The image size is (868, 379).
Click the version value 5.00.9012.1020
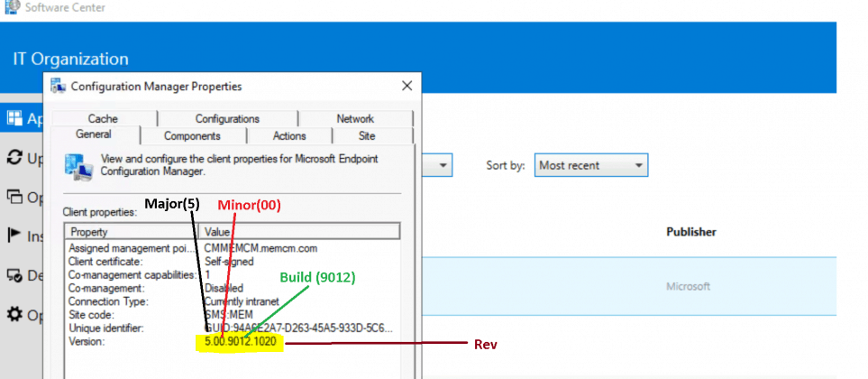pos(241,344)
